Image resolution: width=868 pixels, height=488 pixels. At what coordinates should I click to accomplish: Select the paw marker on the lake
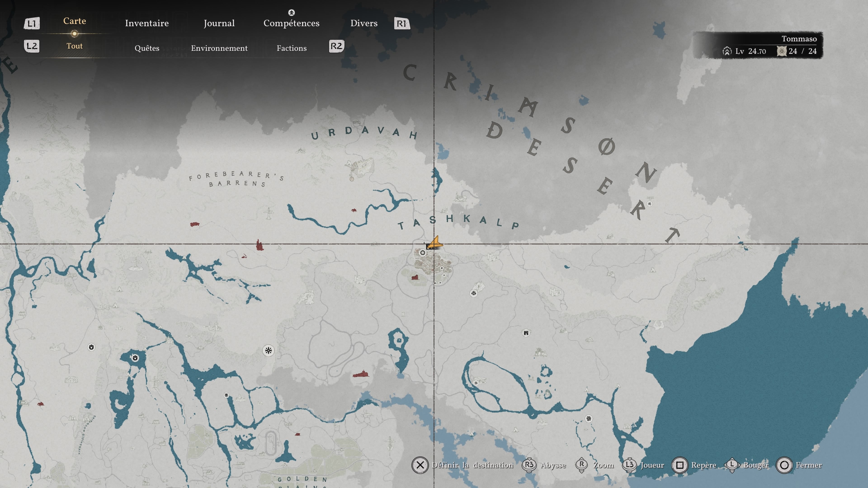pos(135,358)
